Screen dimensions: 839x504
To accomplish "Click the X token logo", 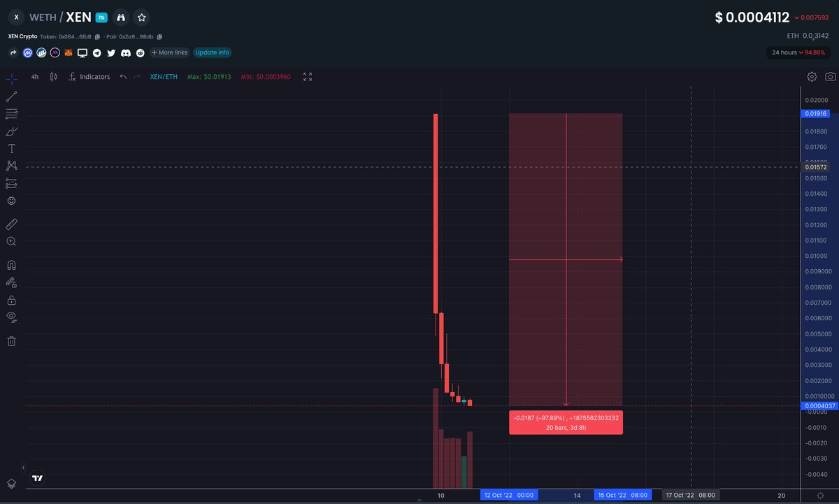I will tap(16, 17).
